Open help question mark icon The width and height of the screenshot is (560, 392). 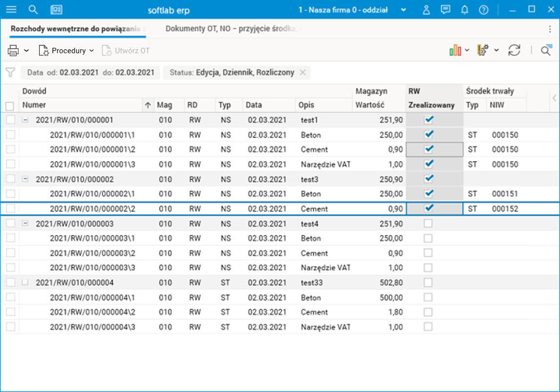483,10
